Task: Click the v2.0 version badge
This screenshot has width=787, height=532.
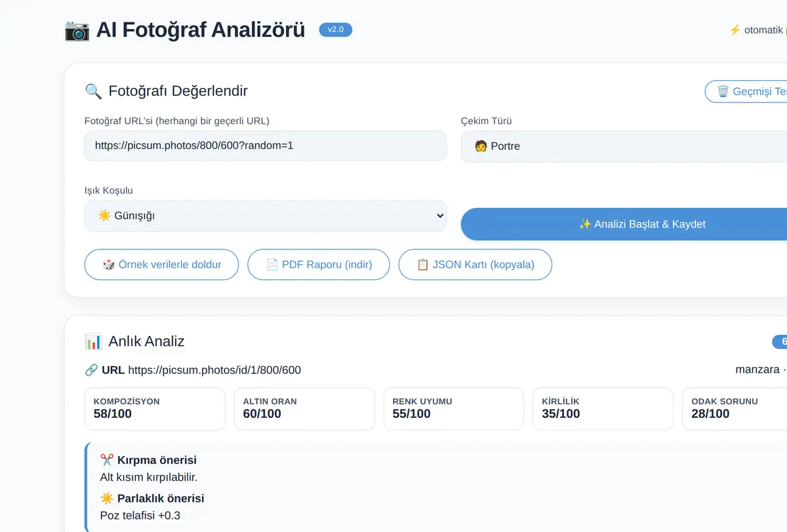Action: [x=336, y=30]
